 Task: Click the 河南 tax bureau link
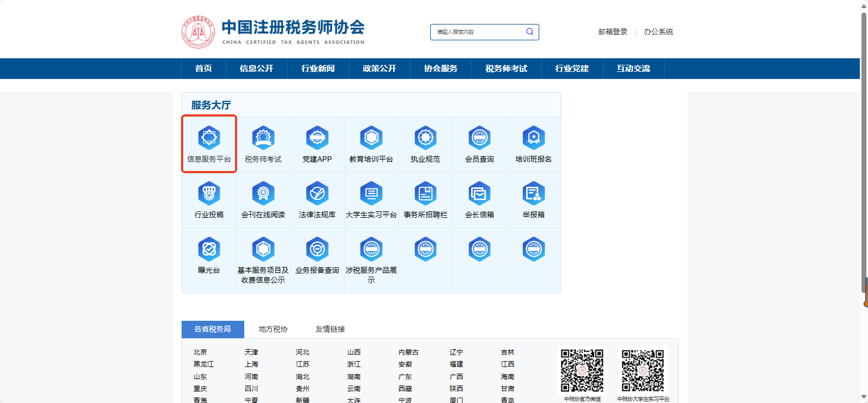pos(251,377)
